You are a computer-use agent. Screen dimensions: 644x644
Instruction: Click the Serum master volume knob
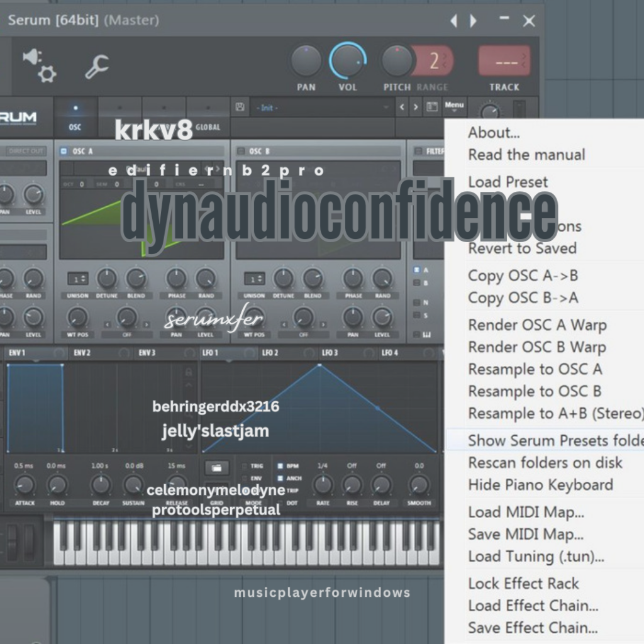(489, 112)
